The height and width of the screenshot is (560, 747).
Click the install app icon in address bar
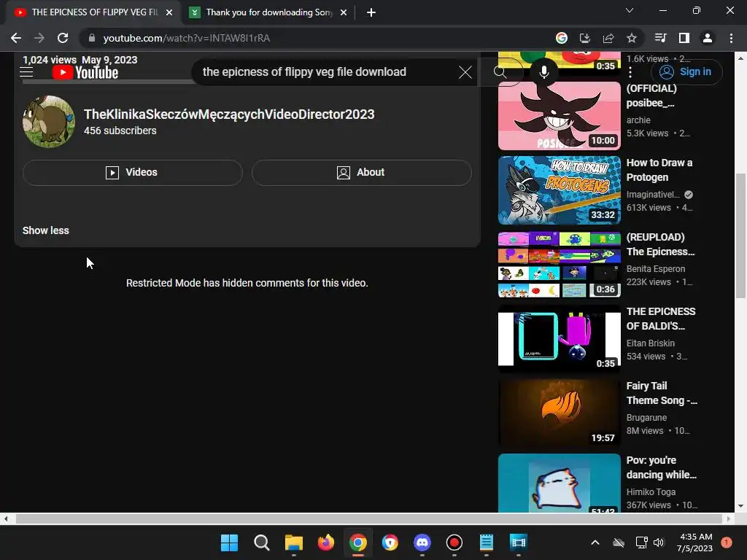(x=584, y=38)
